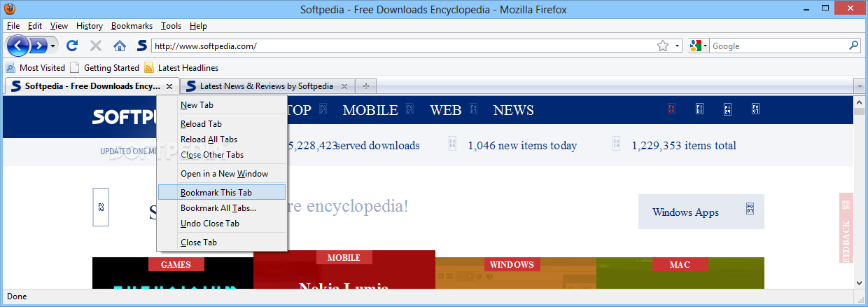
Task: Open the File menu
Action: point(13,26)
